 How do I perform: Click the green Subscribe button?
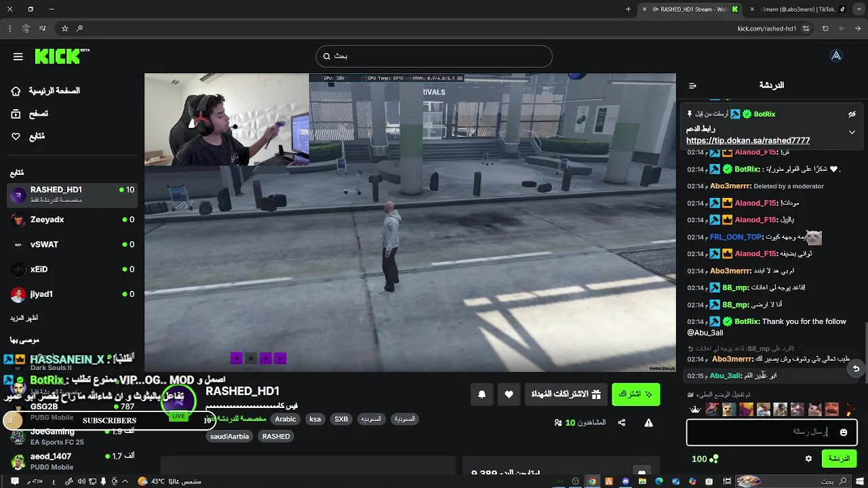click(636, 394)
